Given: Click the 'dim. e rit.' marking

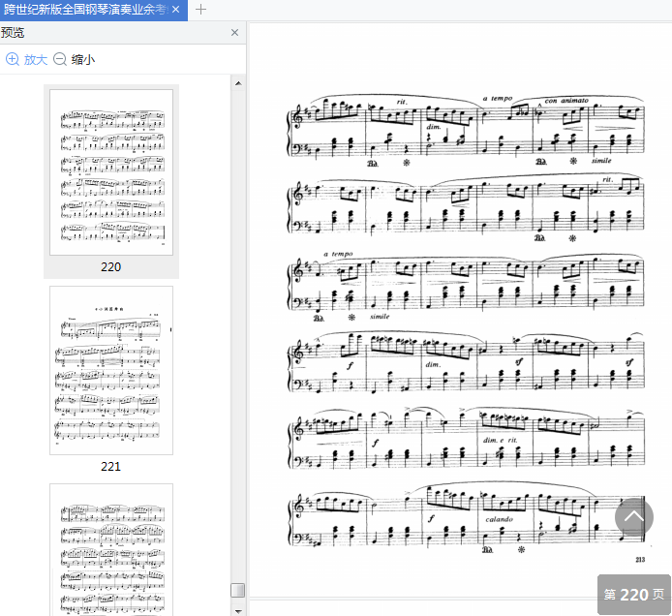Looking at the screenshot, I should point(501,441).
